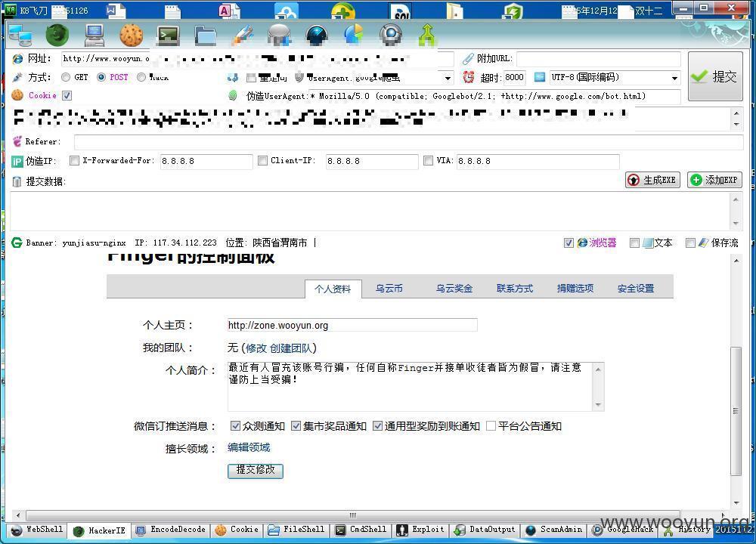Click the 创建团队 link

pos(291,348)
